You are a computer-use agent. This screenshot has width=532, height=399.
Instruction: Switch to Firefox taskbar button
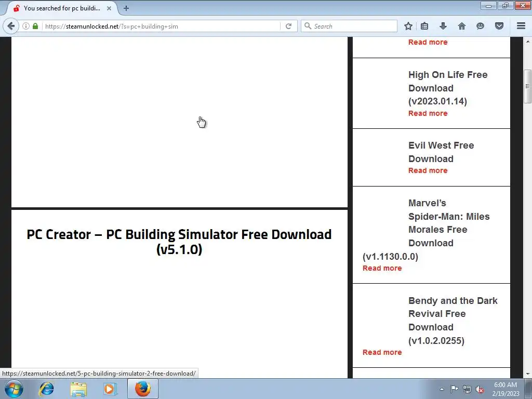(143, 389)
